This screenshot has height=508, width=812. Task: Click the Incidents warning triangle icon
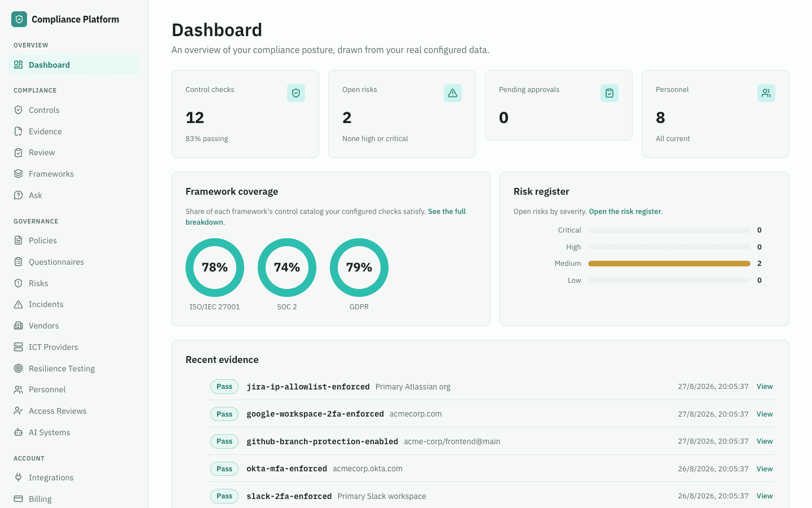[19, 304]
